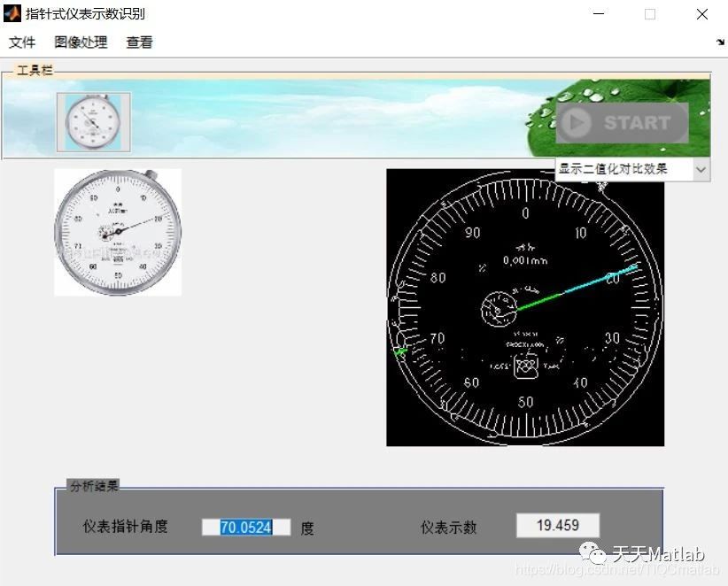Click the 仪表示数 label
The height and width of the screenshot is (586, 728).
[448, 527]
